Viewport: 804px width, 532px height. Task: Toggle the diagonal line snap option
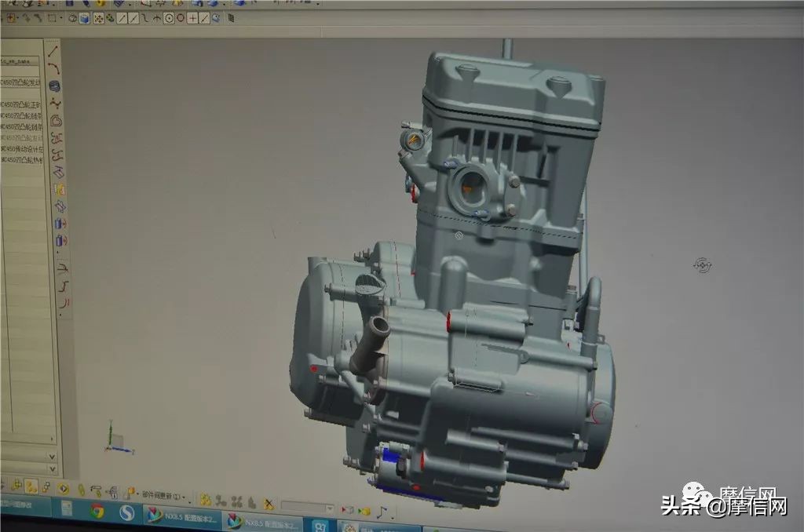tap(204, 17)
